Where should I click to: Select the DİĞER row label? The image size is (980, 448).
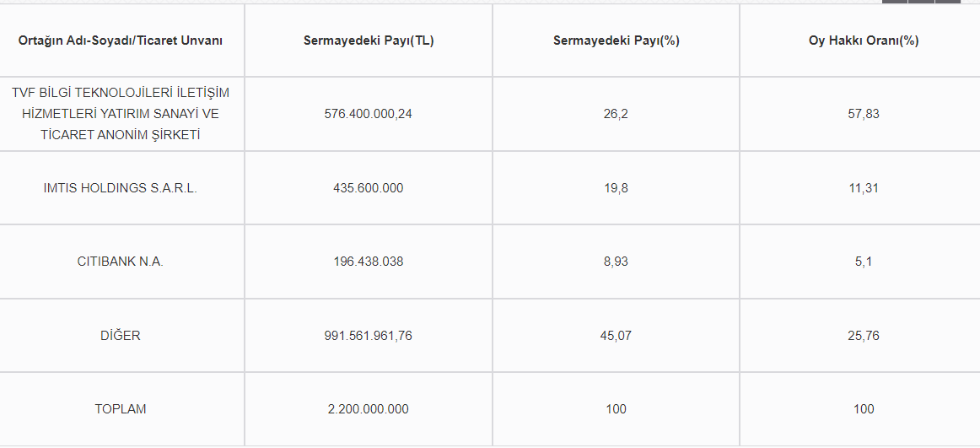121,336
